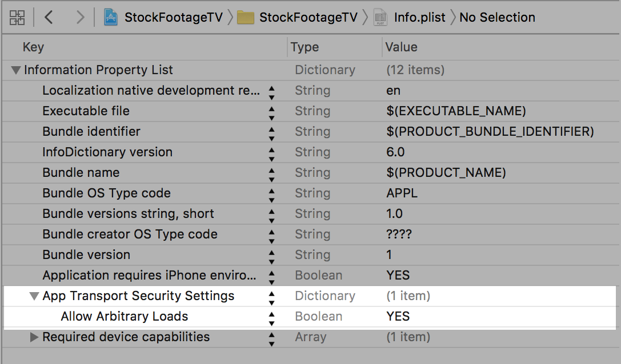Collapse App Transport Security Settings
The height and width of the screenshot is (364, 621).
pos(34,296)
